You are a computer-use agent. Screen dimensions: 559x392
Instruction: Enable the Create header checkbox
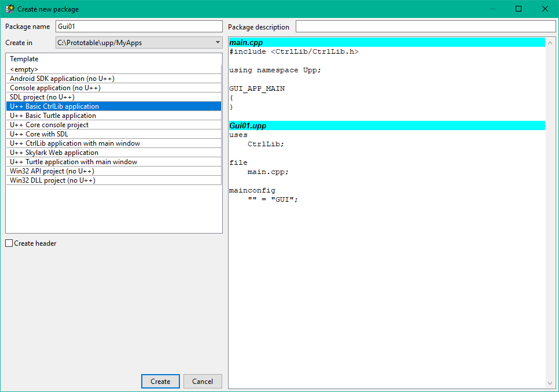click(9, 243)
